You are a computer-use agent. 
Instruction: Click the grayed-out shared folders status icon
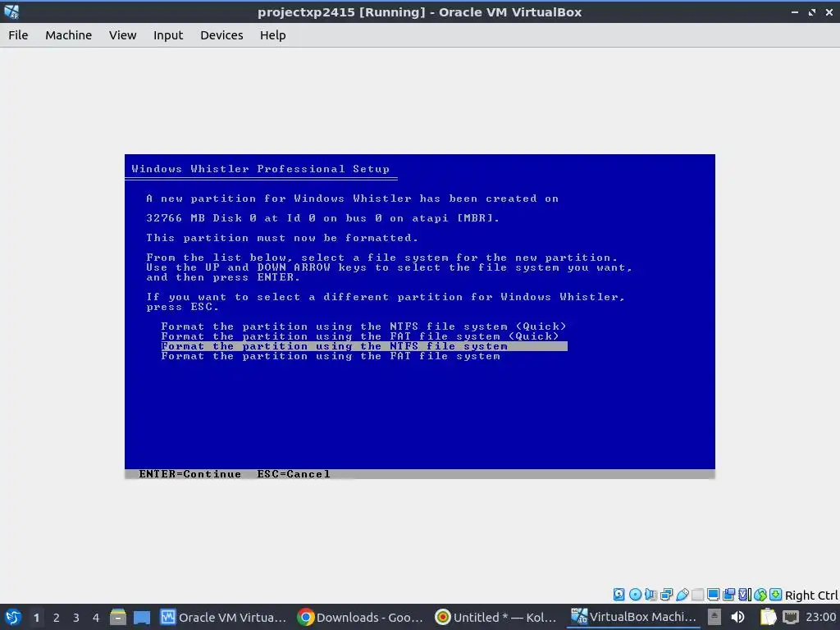697,594
